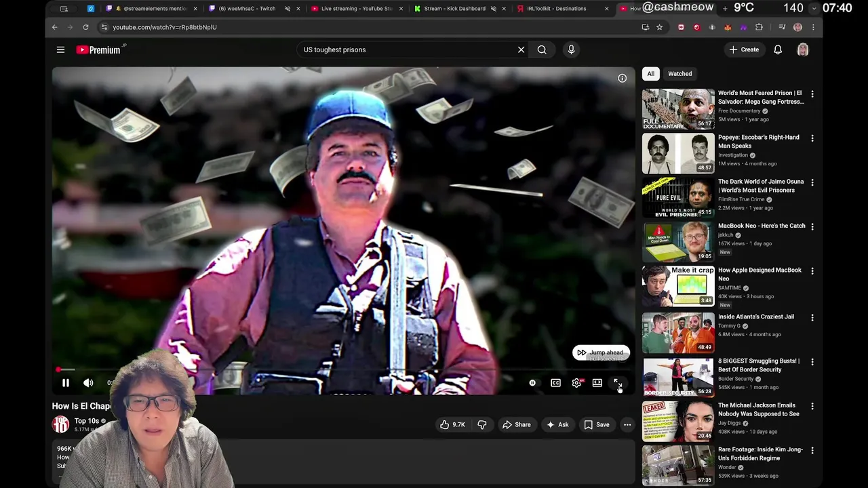Open options for World's Most Feared Prison video
Image resolution: width=868 pixels, height=488 pixels.
coord(812,94)
